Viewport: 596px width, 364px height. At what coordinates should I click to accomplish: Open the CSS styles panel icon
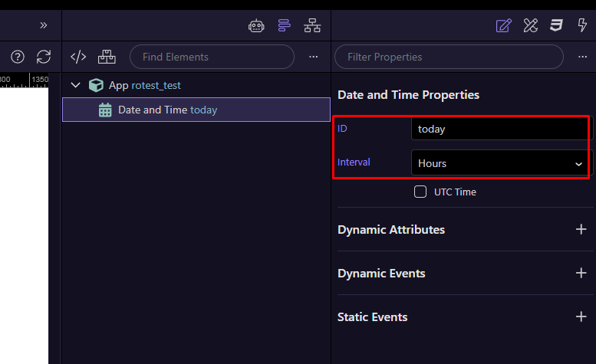(556, 25)
